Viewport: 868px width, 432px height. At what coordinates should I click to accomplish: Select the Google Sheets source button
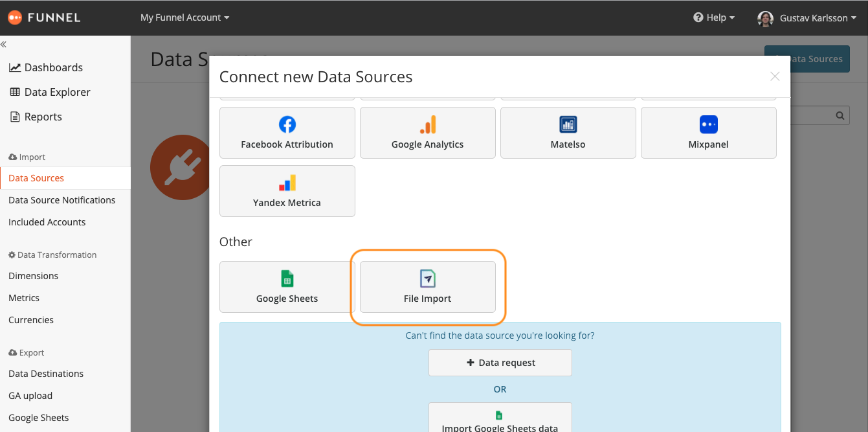point(287,287)
